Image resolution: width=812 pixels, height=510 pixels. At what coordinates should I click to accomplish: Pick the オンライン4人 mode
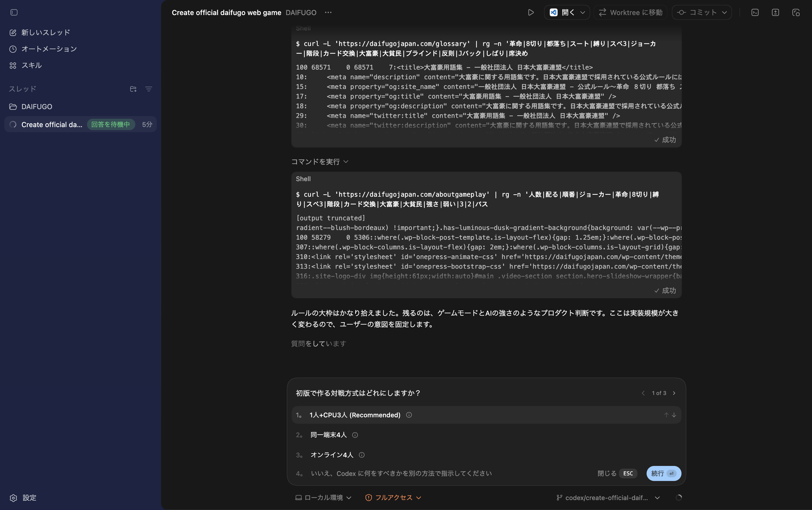(332, 455)
